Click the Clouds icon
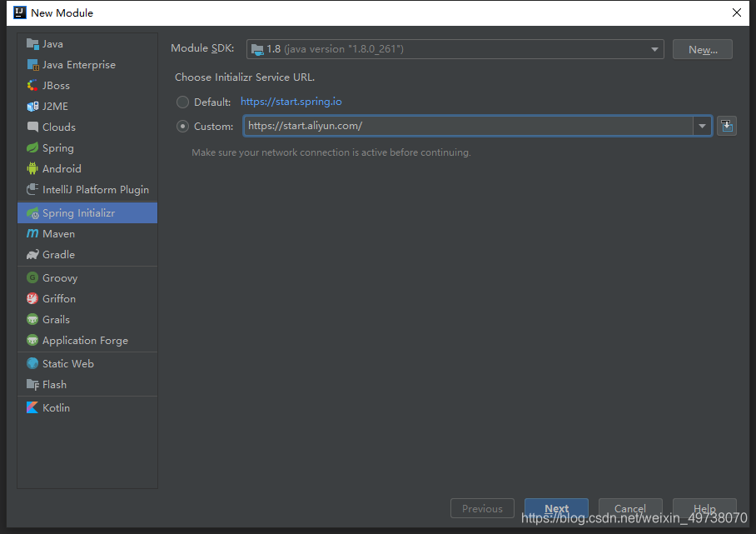The height and width of the screenshot is (534, 756). point(32,127)
